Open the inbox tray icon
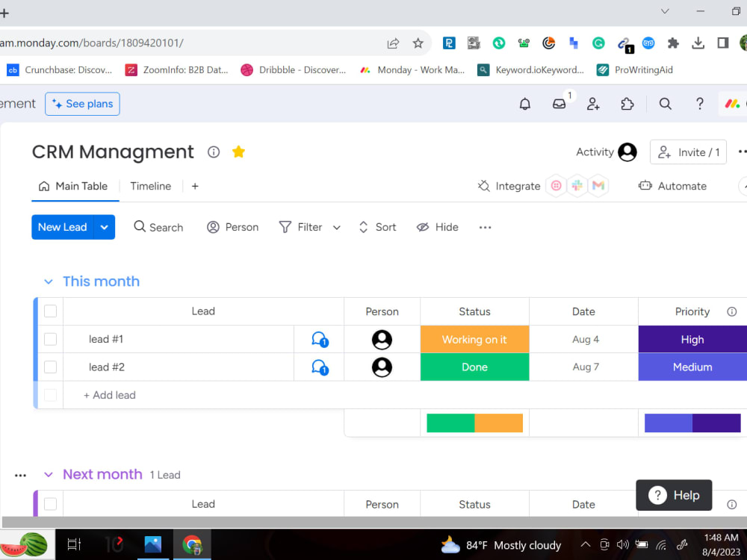The height and width of the screenshot is (560, 747). [559, 104]
